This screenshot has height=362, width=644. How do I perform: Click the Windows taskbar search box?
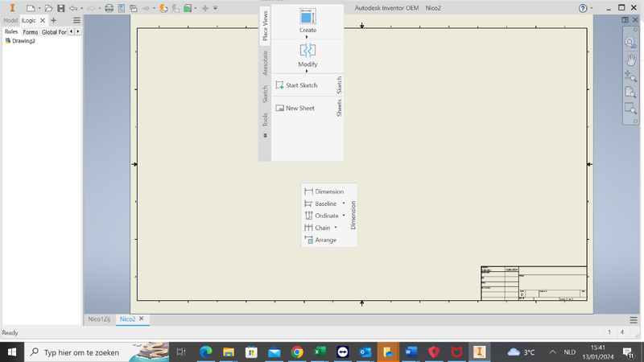80,352
